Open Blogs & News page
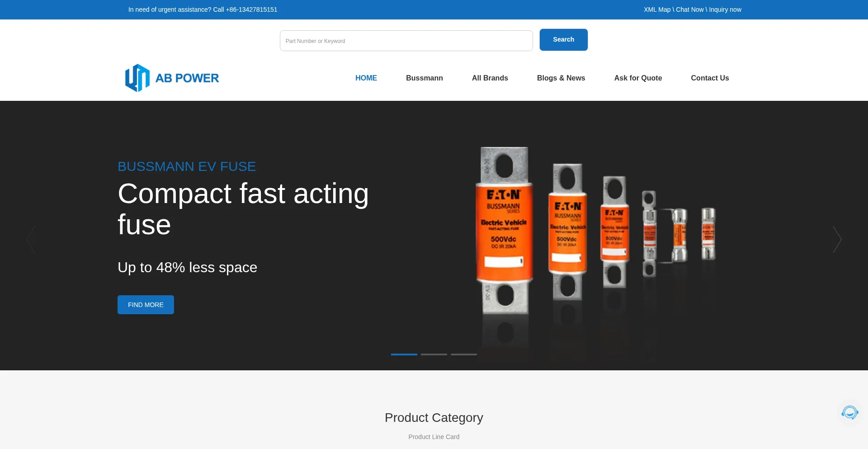 click(x=561, y=78)
